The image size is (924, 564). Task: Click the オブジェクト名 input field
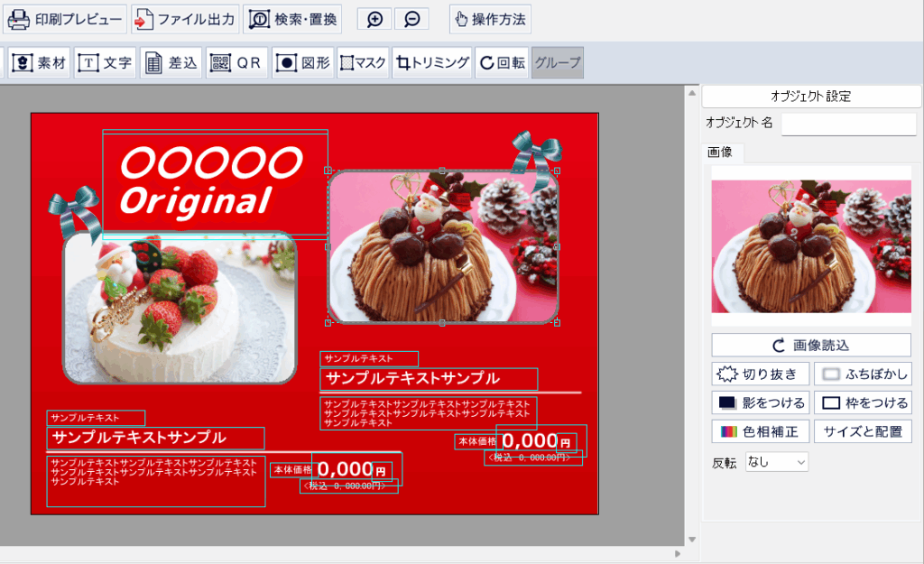pyautogui.click(x=848, y=124)
